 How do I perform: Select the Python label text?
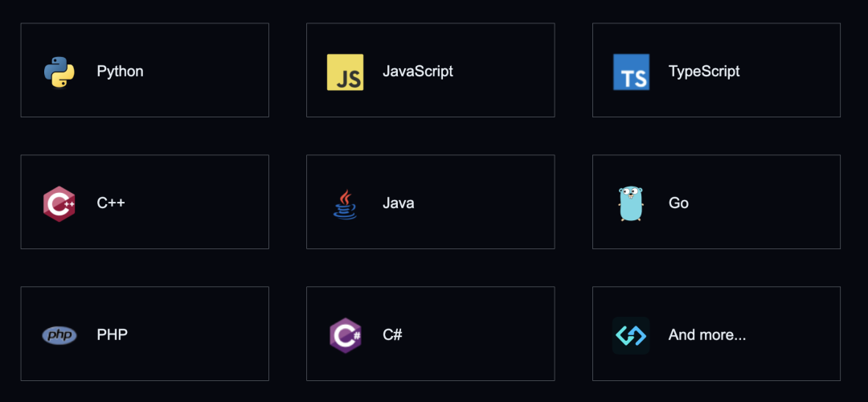tap(120, 72)
